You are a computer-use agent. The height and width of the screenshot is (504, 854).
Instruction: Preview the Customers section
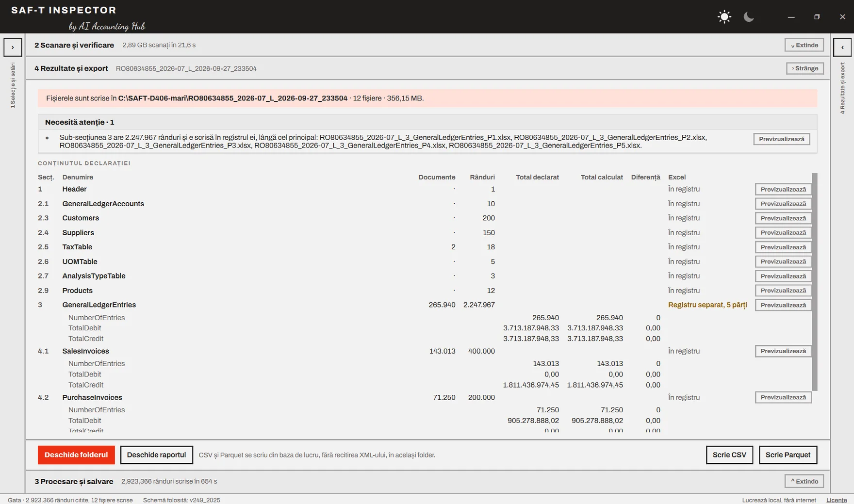pyautogui.click(x=783, y=218)
